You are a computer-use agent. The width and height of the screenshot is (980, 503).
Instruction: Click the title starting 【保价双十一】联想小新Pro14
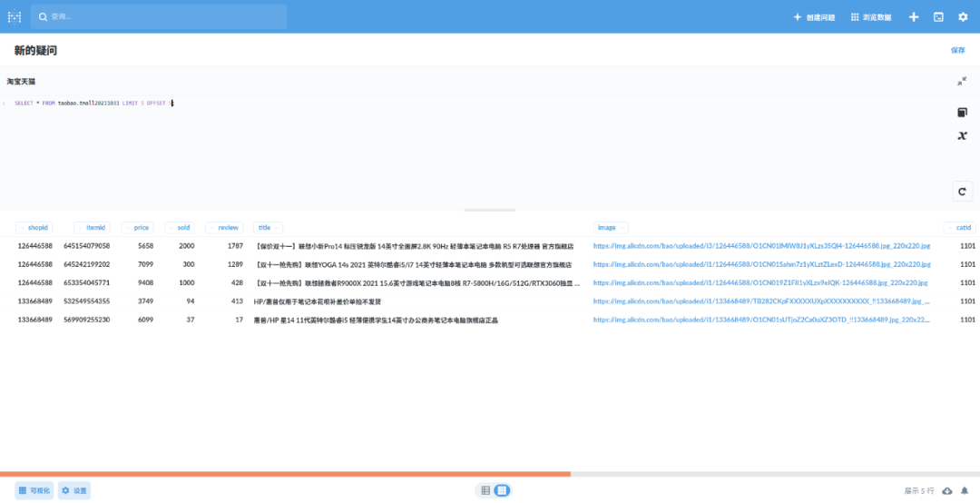pyautogui.click(x=413, y=246)
